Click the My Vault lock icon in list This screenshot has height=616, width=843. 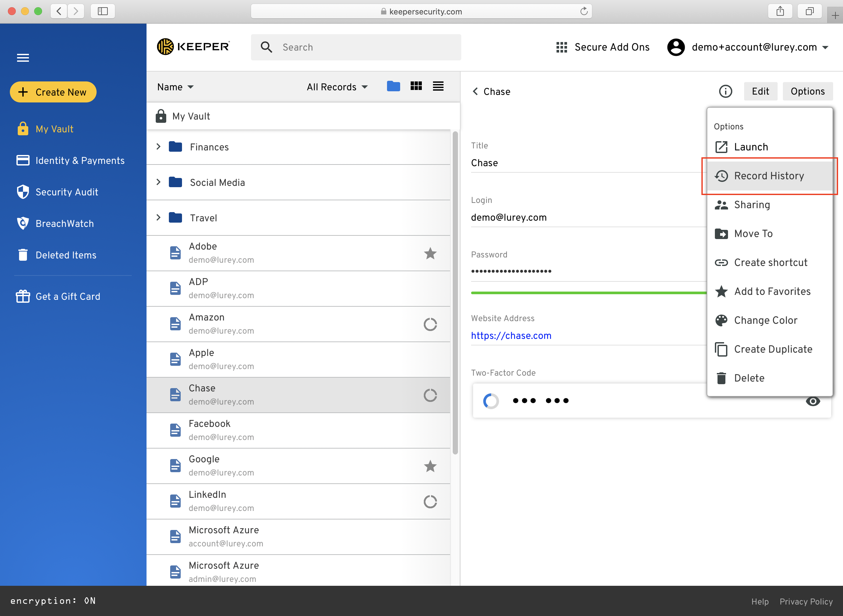pos(161,116)
